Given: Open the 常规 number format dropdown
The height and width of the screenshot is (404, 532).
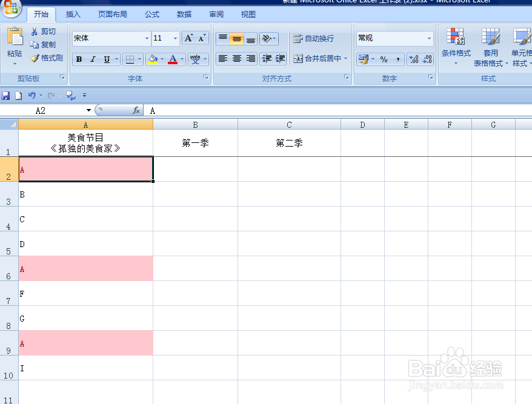Looking at the screenshot, I should tap(429, 38).
